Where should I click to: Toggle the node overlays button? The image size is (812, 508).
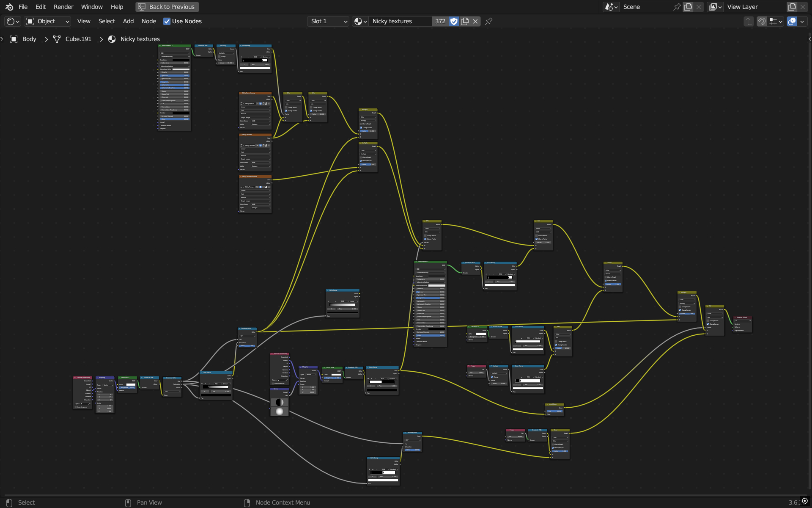pos(792,21)
